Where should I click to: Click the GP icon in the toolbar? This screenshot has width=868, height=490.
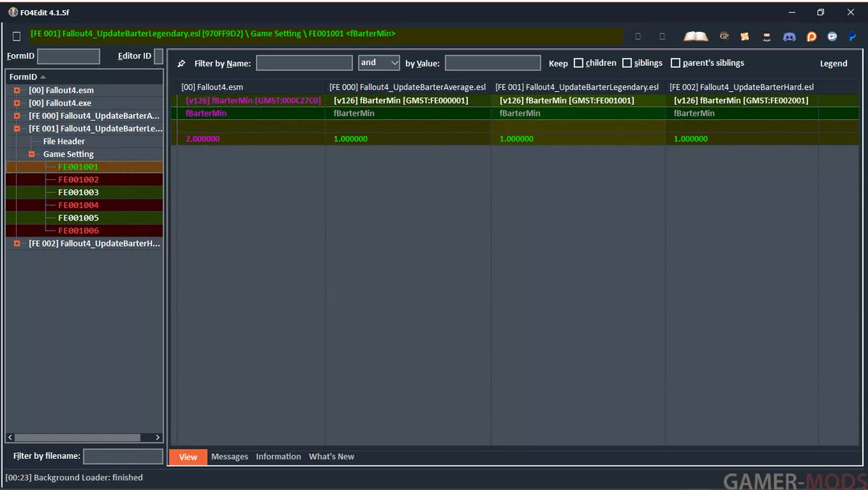click(x=724, y=36)
